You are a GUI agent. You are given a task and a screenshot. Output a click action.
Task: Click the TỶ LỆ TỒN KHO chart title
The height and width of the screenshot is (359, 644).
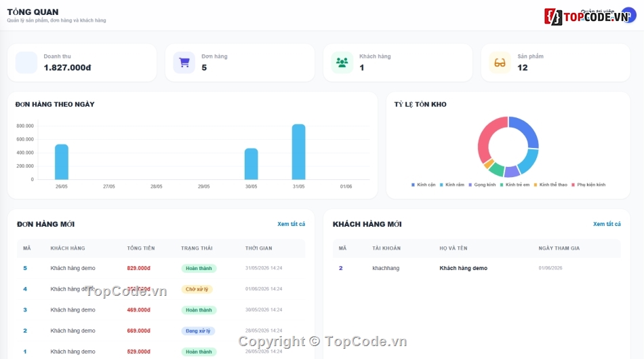(x=420, y=105)
